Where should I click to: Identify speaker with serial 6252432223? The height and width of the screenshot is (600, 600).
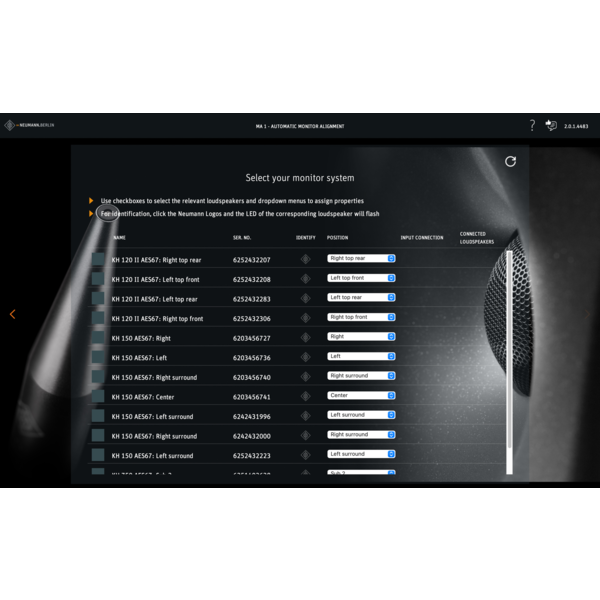pos(305,455)
